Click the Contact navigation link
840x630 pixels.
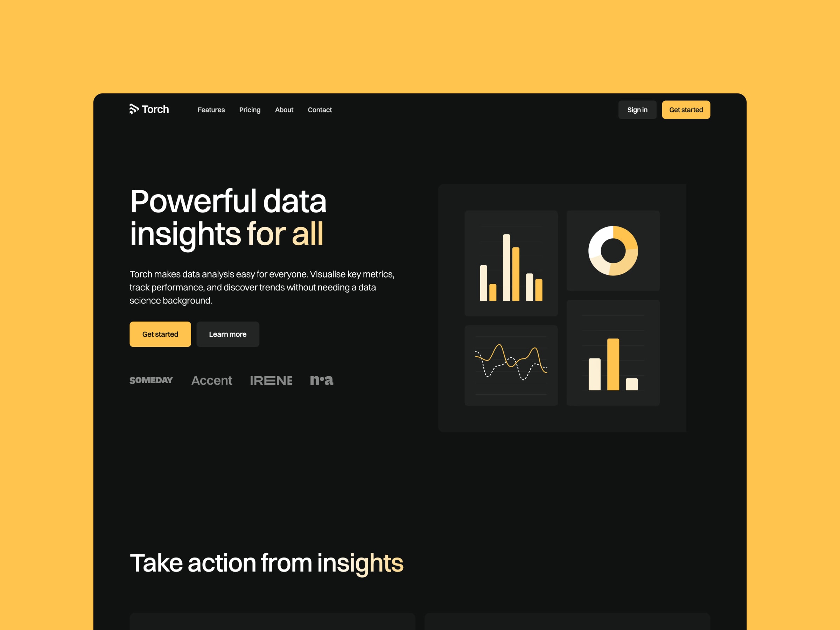coord(320,110)
